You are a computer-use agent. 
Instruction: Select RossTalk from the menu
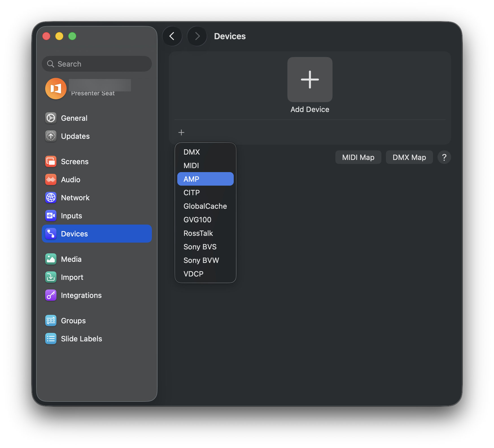[206, 233]
